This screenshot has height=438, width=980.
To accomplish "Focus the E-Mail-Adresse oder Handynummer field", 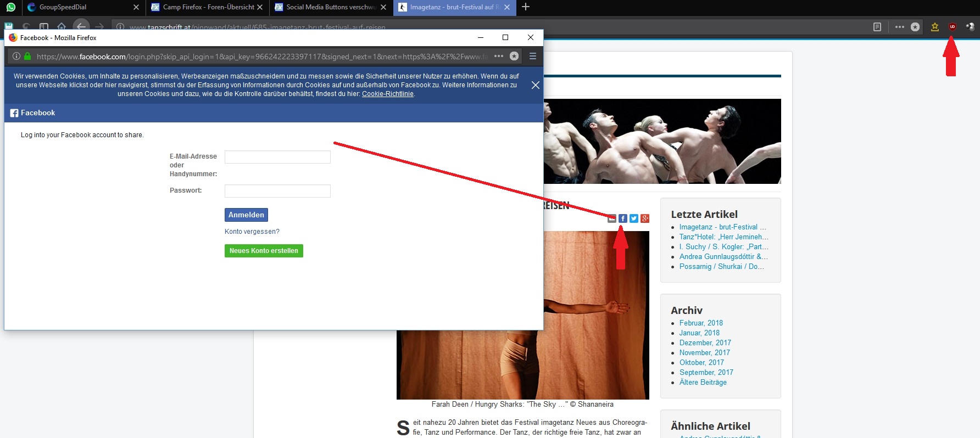I will (277, 157).
